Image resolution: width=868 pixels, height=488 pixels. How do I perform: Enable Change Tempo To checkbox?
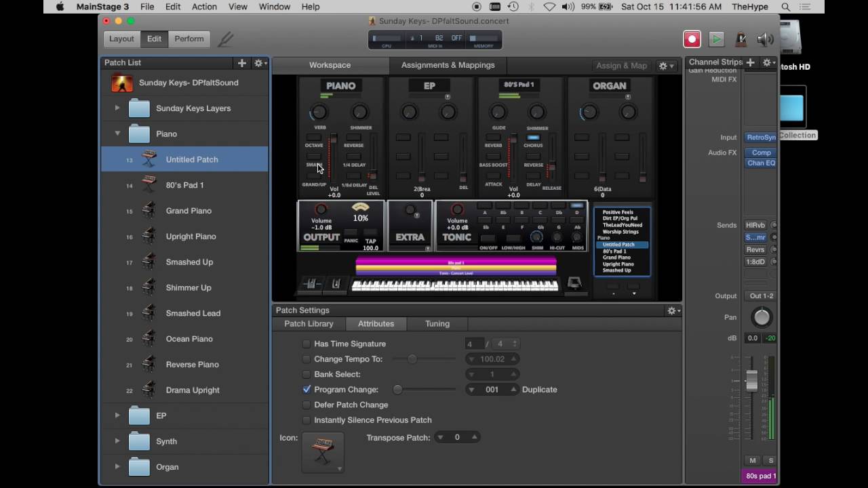tap(307, 359)
